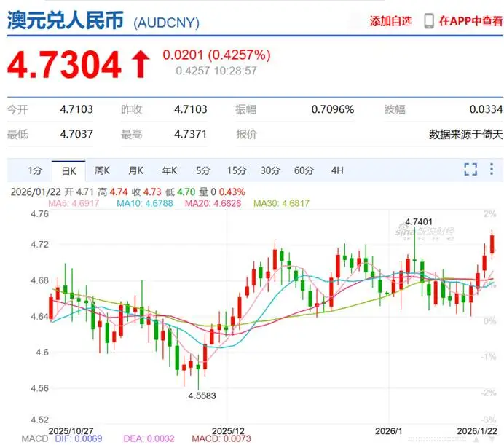The width and height of the screenshot is (504, 445).
Task: Switch to the 1分 chart tab
Action: tap(35, 170)
